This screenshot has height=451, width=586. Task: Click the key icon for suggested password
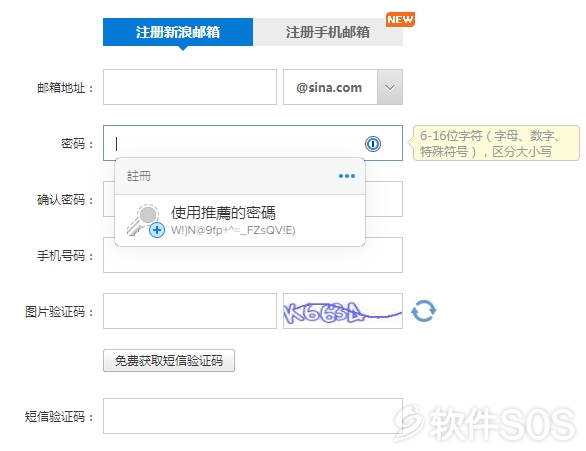(146, 220)
